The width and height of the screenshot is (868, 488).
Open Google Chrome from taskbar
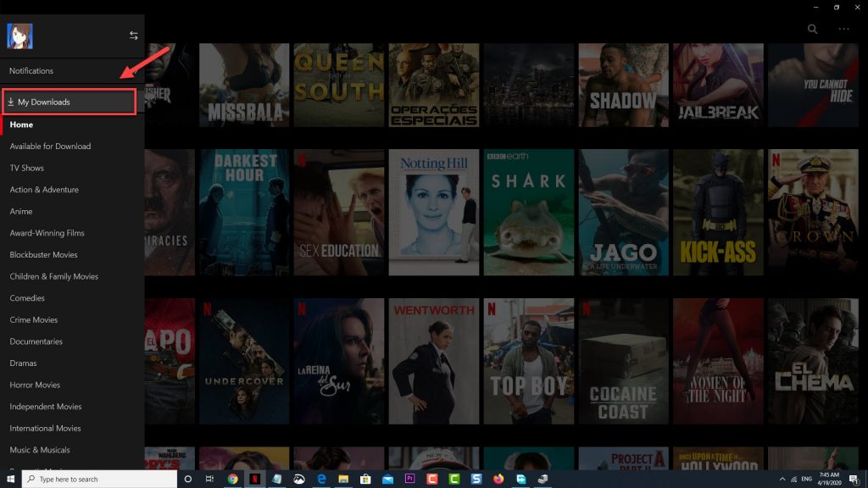232,480
